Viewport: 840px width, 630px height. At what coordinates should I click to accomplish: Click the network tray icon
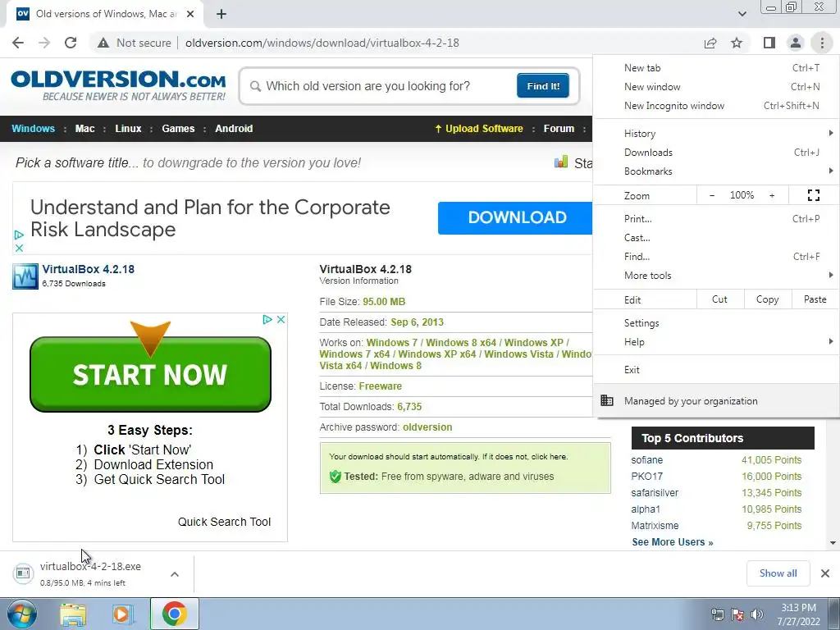(717, 614)
